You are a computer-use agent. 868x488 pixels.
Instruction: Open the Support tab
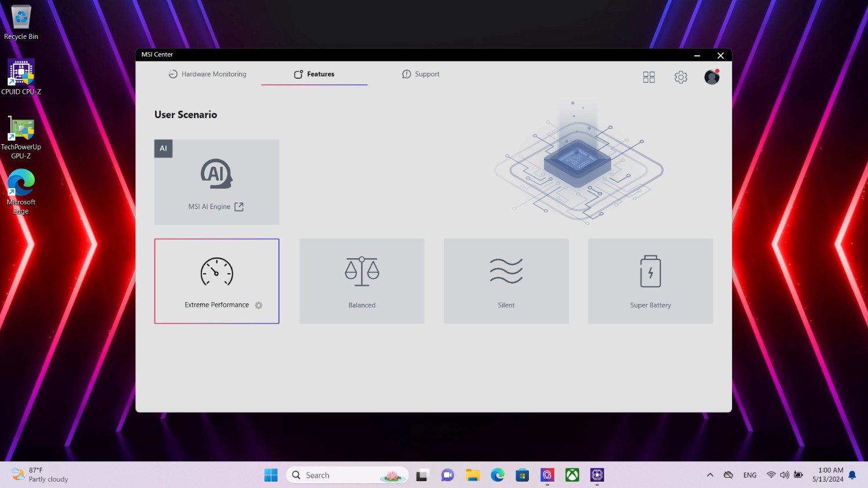point(421,74)
